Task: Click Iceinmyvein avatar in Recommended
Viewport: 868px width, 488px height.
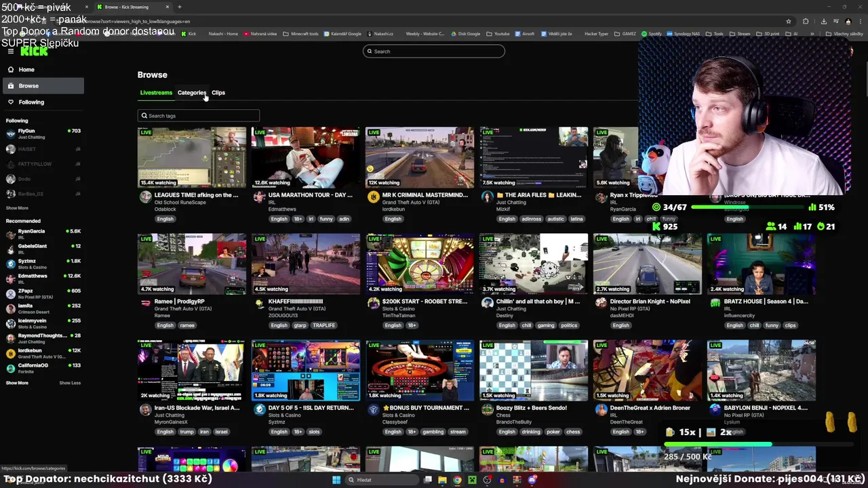Action: coord(10,323)
